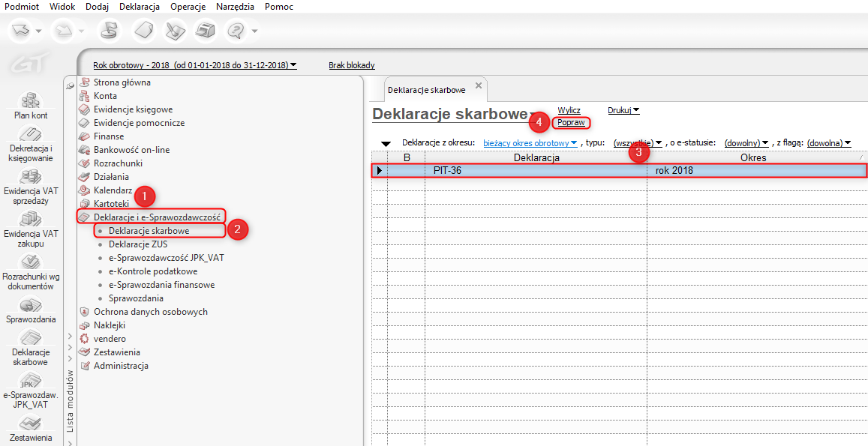Click the help question mark icon
The image size is (868, 446).
pos(236,31)
